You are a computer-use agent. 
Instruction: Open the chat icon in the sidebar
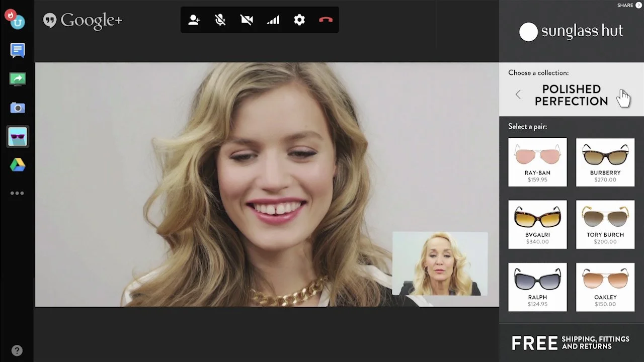pos(18,50)
